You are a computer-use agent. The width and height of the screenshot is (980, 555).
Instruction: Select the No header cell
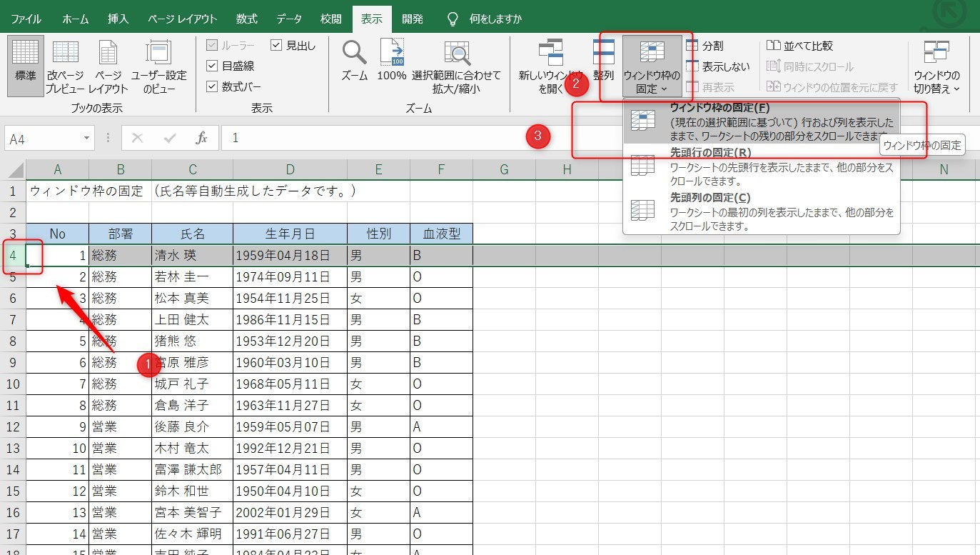click(58, 234)
